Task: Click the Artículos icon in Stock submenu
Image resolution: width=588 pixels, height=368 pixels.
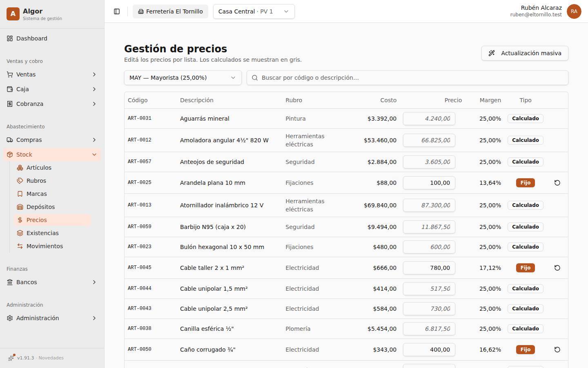Action: (x=20, y=168)
